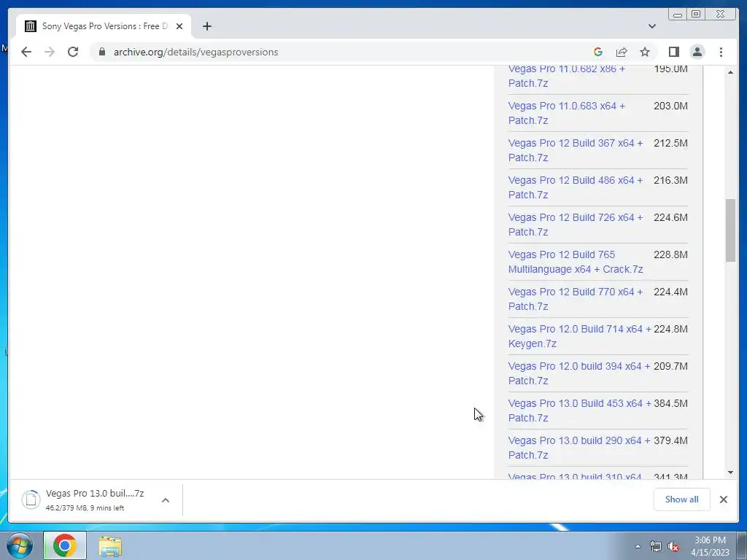This screenshot has width=747, height=560.
Task: Download Vegas Pro 12 Build 726 x64
Action: (576, 225)
